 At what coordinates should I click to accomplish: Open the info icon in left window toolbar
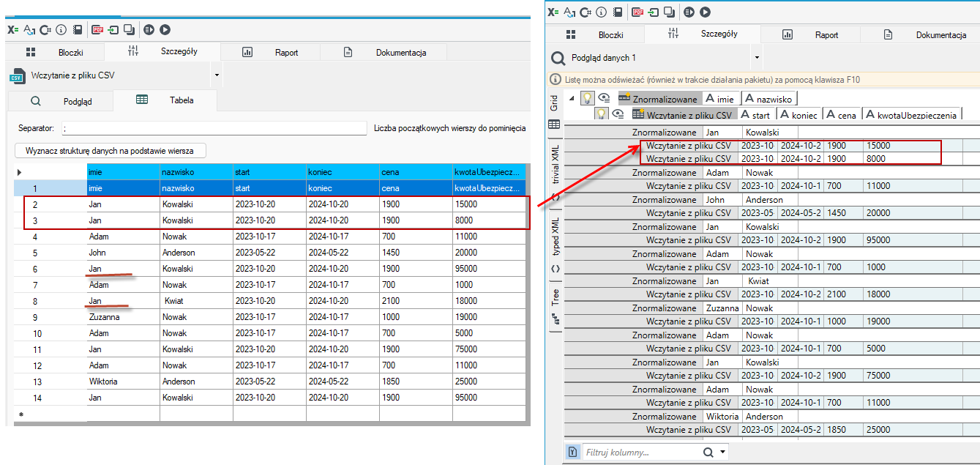[x=61, y=30]
